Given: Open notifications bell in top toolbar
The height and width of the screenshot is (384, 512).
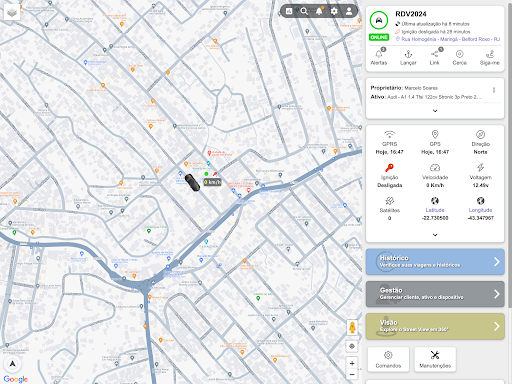Looking at the screenshot, I should (x=319, y=11).
